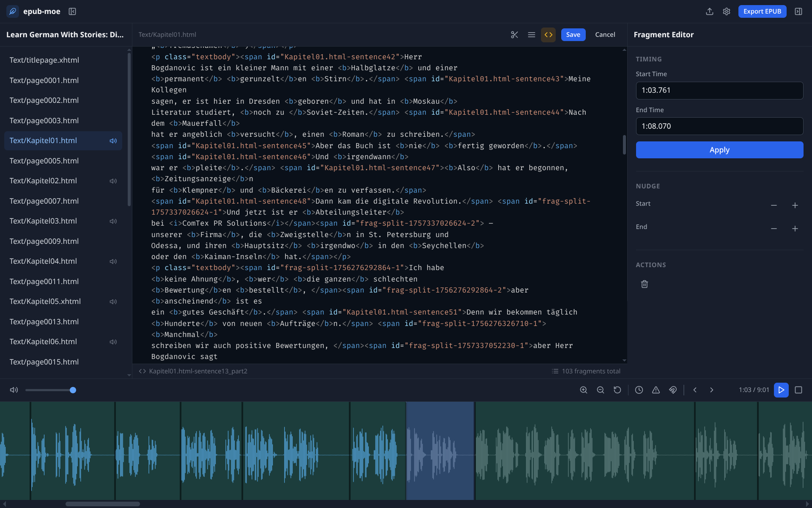Image resolution: width=812 pixels, height=508 pixels.
Task: Toggle the code view icon
Action: [x=549, y=35]
